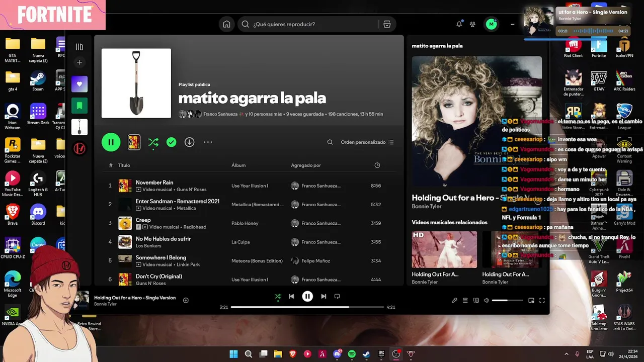Viewport: 644px width, 362px height.
Task: Add current song to Liked Songs
Action: click(x=186, y=300)
